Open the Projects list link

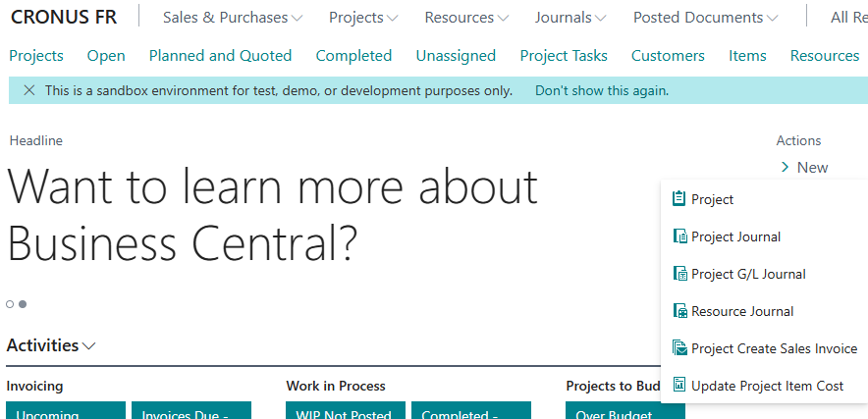tap(36, 55)
